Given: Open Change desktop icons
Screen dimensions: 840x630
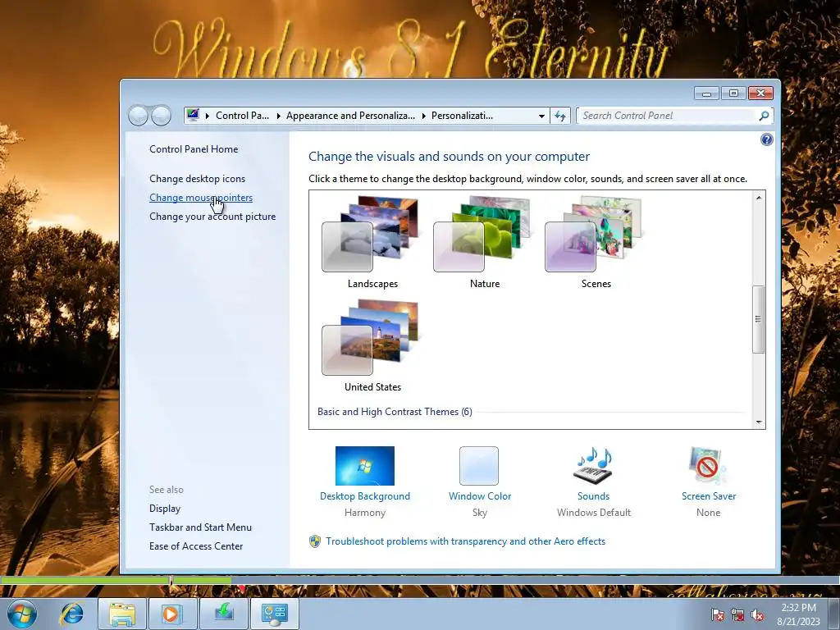Looking at the screenshot, I should point(197,178).
